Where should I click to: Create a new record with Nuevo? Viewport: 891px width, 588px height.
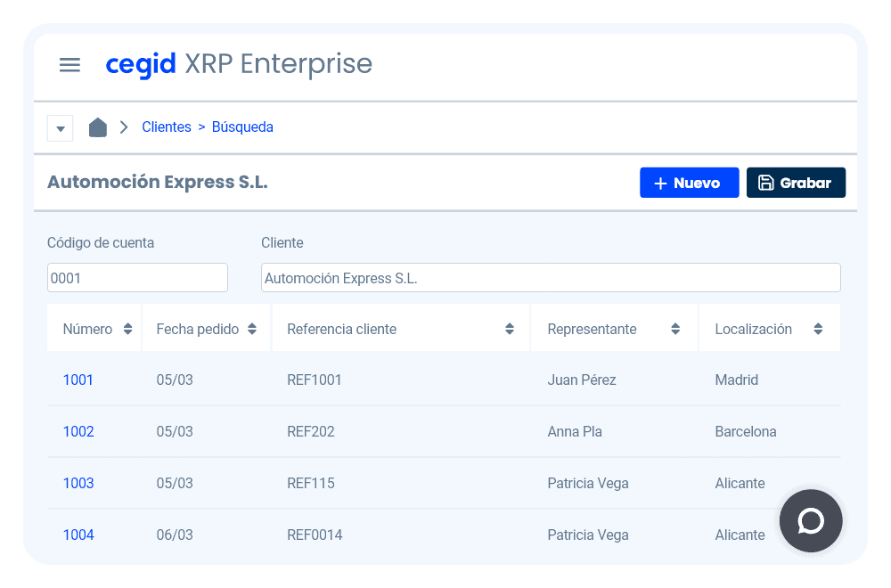tap(689, 183)
